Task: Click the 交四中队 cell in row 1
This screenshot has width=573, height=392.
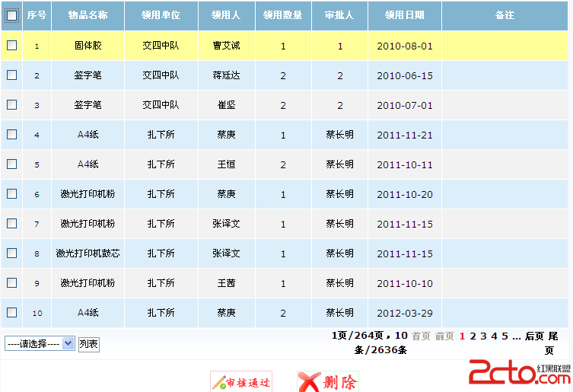Action: [161, 46]
